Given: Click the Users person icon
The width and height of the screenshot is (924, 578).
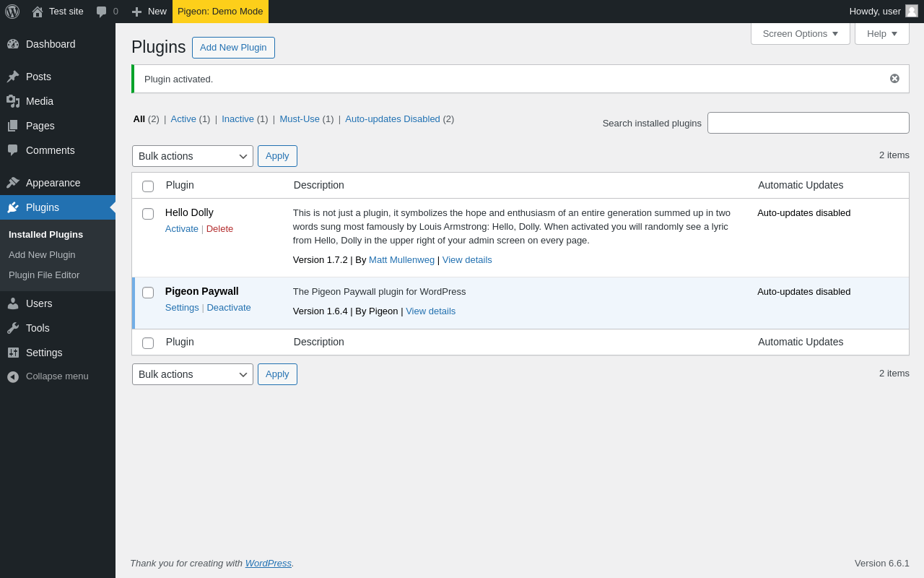Looking at the screenshot, I should [13, 303].
